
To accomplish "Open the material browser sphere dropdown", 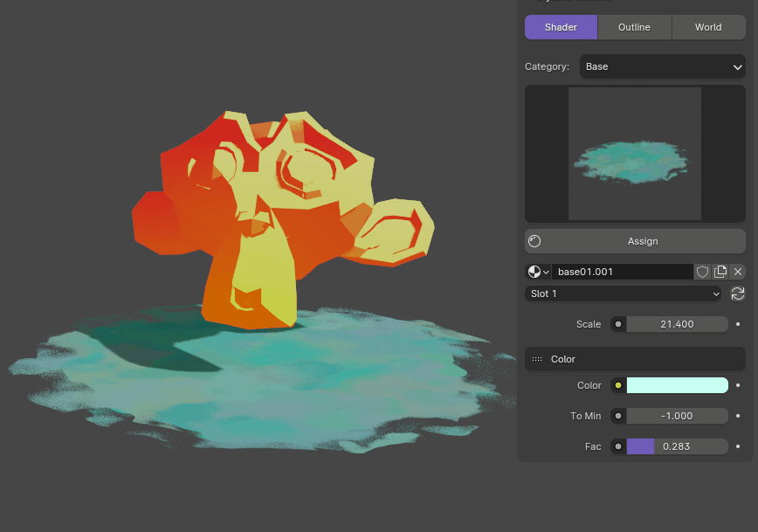I will pos(538,272).
